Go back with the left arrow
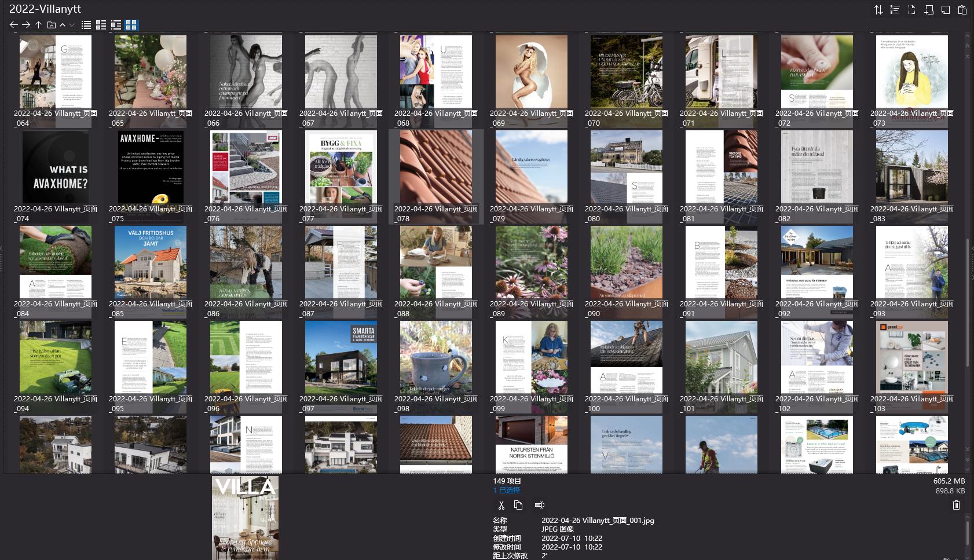974x560 pixels. click(13, 25)
